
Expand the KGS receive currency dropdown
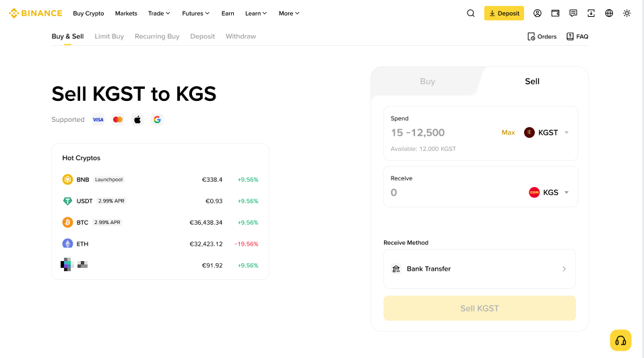click(549, 192)
